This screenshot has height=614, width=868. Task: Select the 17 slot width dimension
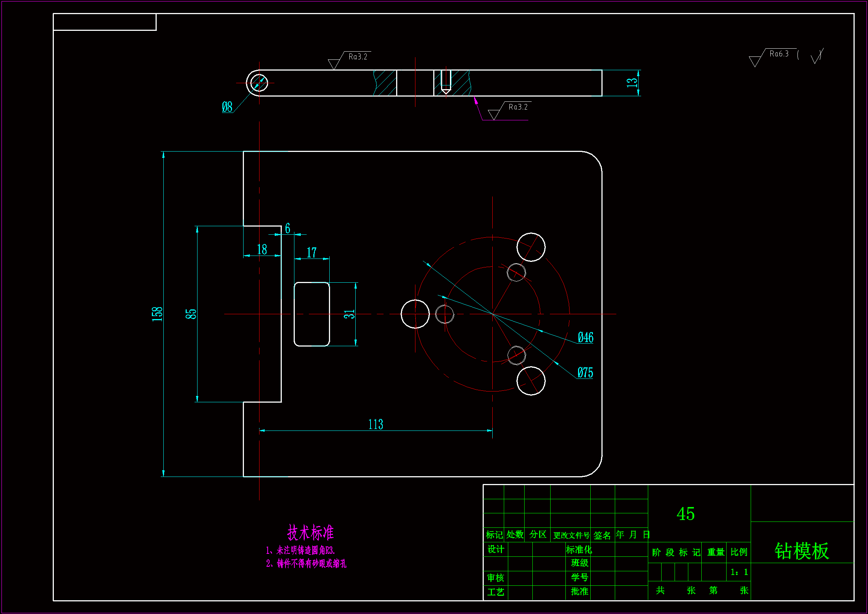(311, 252)
